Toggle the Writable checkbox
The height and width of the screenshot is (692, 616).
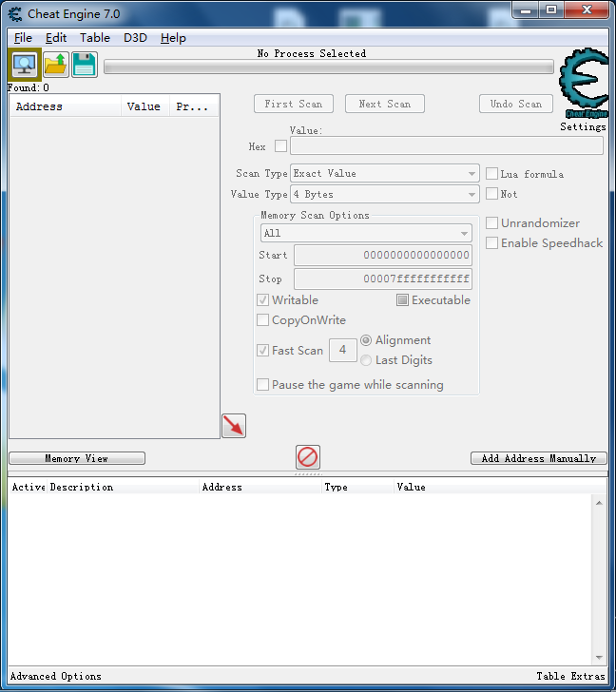[x=262, y=300]
